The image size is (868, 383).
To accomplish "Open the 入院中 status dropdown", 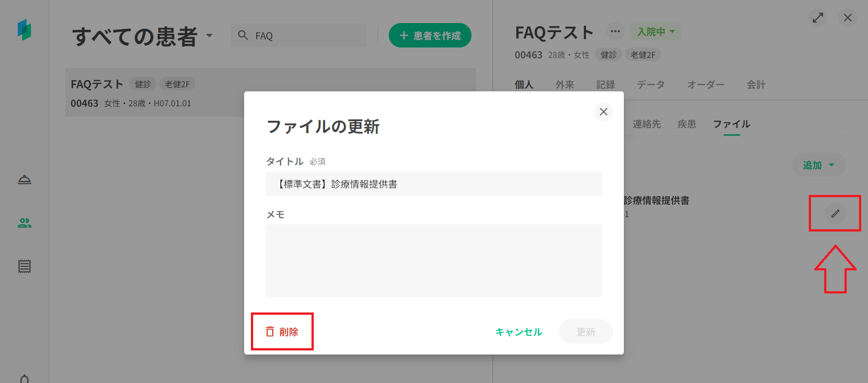I will [656, 32].
